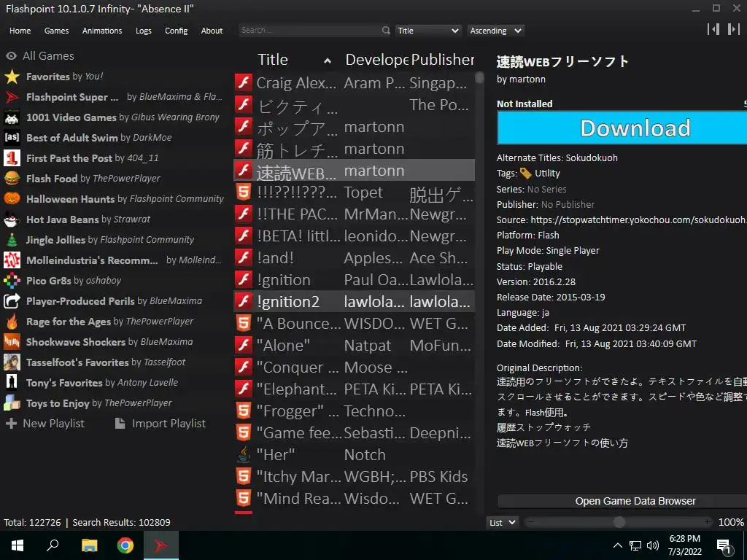Click First Past the Post playlist icon
Image resolution: width=747 pixels, height=560 pixels.
(12, 158)
